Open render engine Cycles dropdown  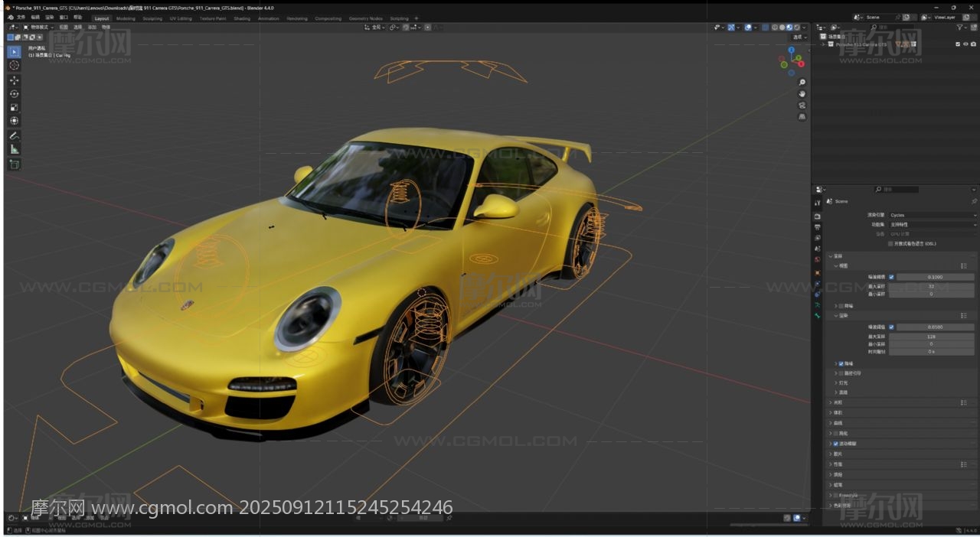pyautogui.click(x=932, y=215)
